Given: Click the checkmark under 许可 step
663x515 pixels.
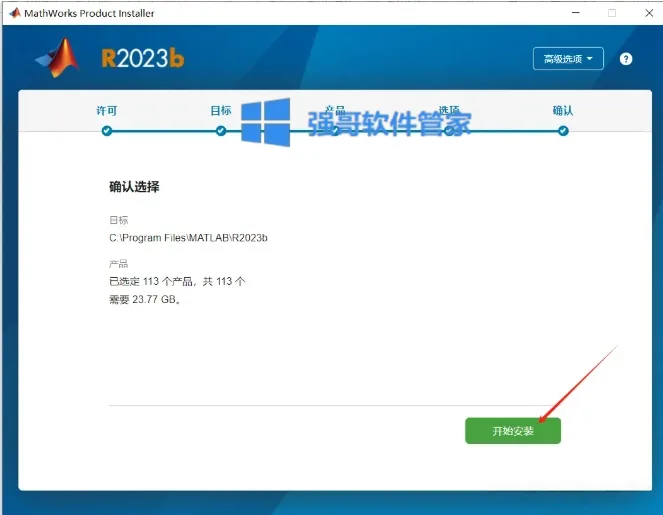Looking at the screenshot, I should pyautogui.click(x=107, y=131).
